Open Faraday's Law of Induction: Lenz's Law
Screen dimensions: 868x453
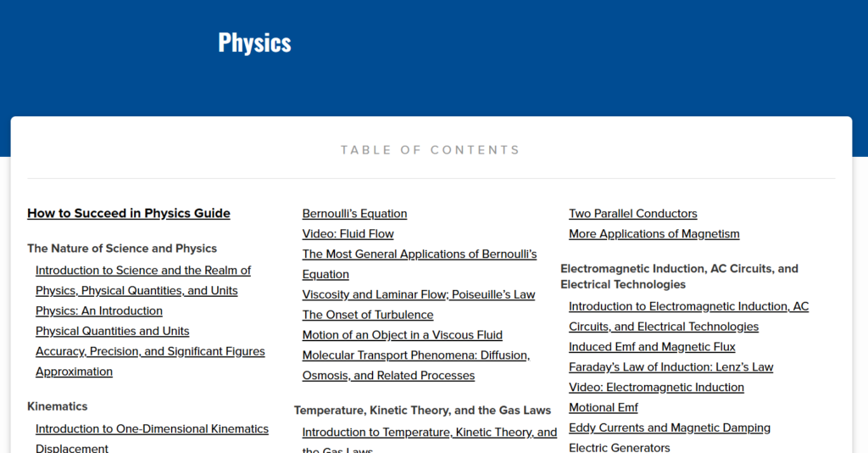pos(671,367)
